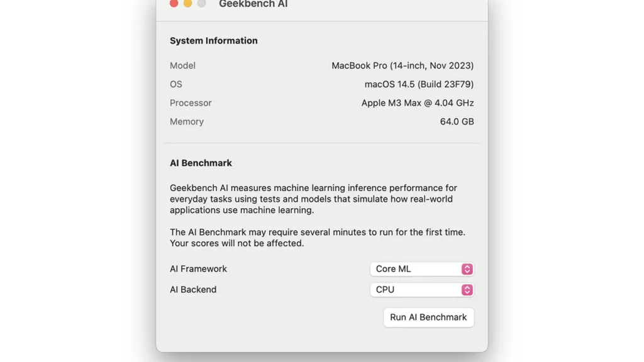Click the Model label

coord(182,65)
